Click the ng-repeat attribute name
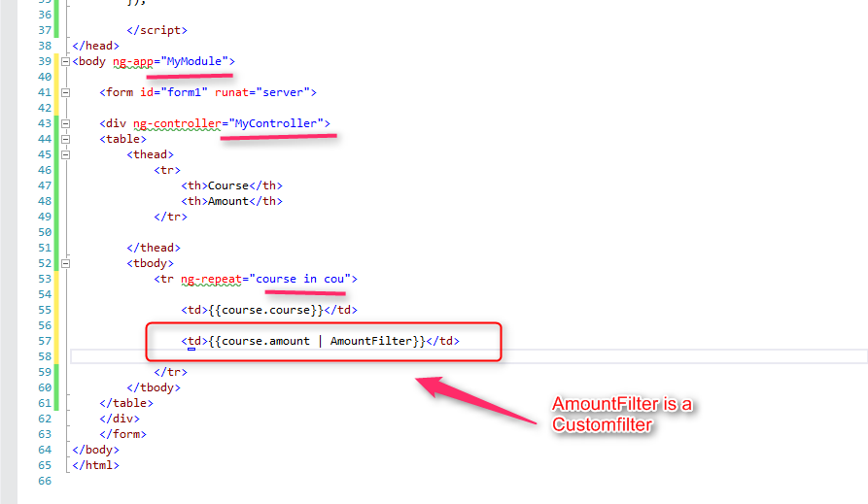The height and width of the screenshot is (504, 868). [212, 280]
